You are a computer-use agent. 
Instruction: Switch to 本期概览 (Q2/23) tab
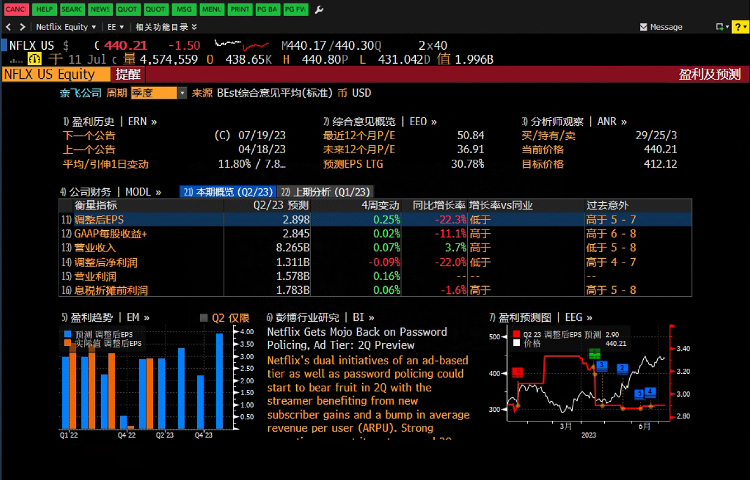(x=228, y=192)
